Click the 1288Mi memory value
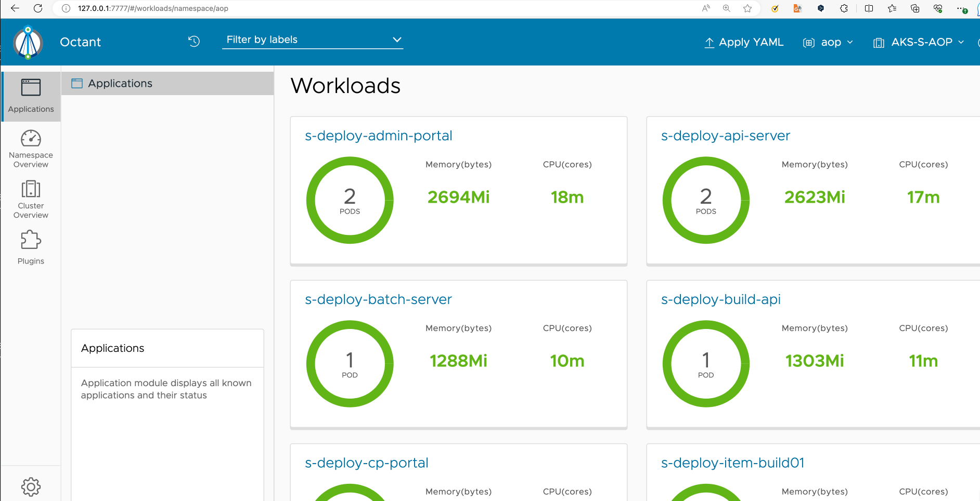980x501 pixels. coord(458,361)
